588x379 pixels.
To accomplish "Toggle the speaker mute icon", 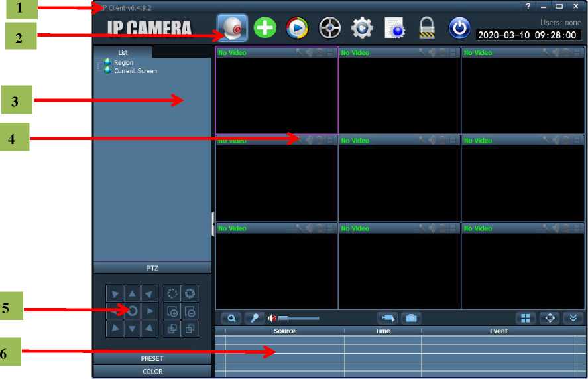I will [272, 318].
